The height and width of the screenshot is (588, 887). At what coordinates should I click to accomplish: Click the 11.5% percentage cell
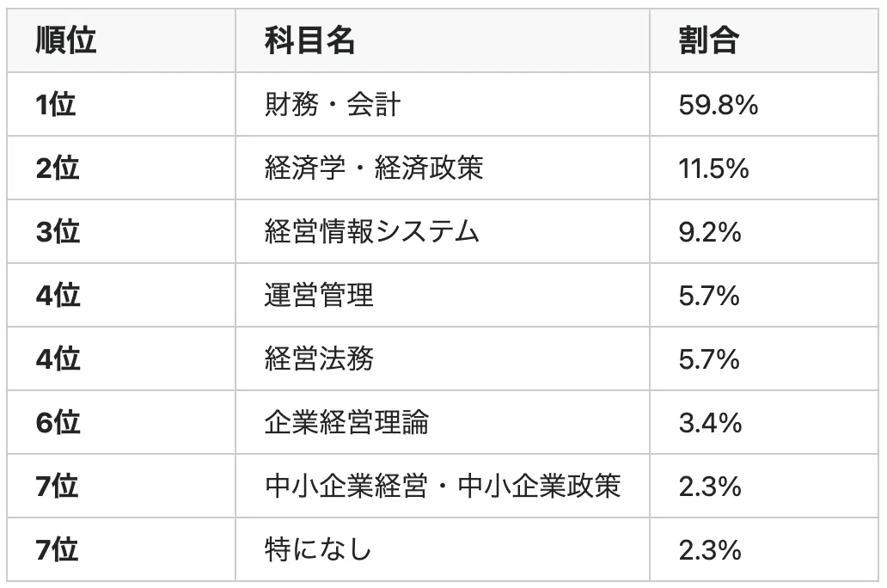click(x=764, y=168)
